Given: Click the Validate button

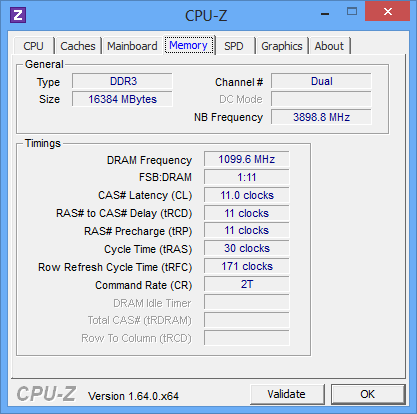Looking at the screenshot, I should coord(287,394).
